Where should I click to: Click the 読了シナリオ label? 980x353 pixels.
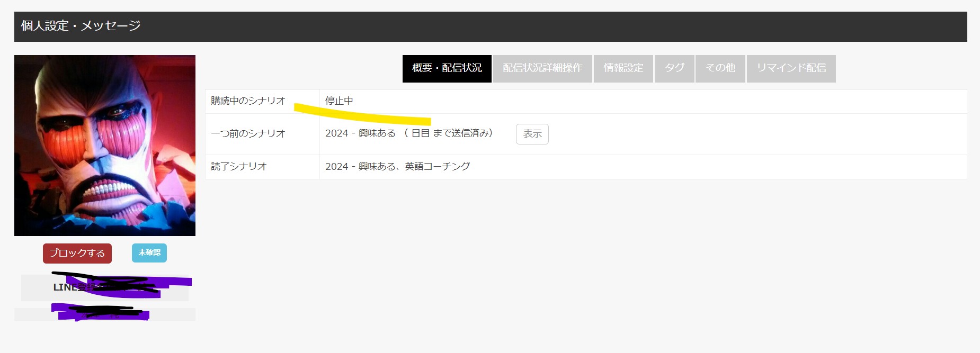[x=239, y=166]
